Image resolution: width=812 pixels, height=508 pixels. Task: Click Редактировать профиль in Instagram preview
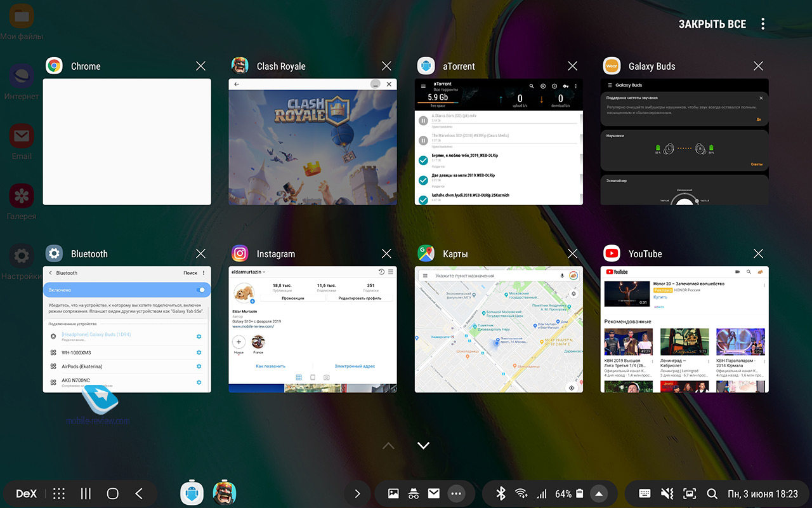click(360, 298)
